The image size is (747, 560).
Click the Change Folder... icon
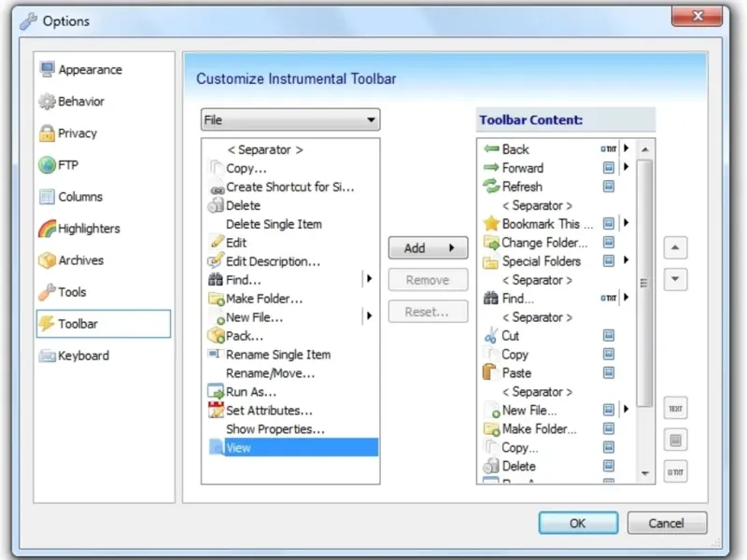[491, 243]
